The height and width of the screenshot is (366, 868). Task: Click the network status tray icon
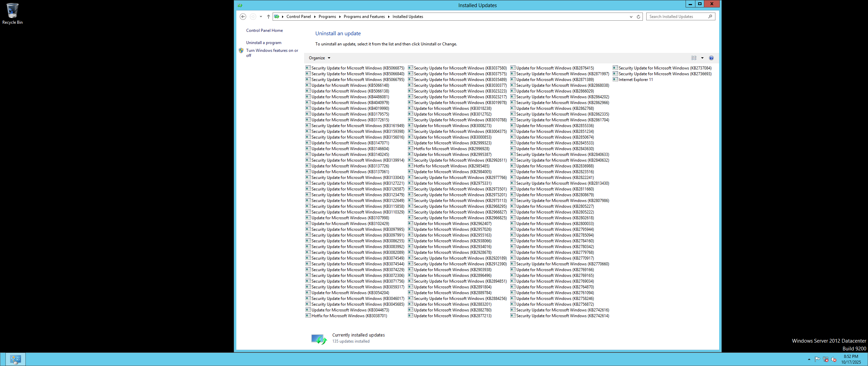[x=826, y=359]
